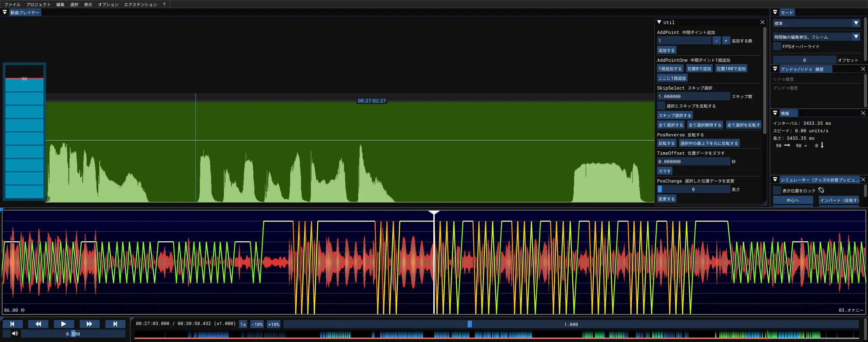Click the スキップ選択する button
The width and height of the screenshot is (868, 342).
(x=675, y=115)
